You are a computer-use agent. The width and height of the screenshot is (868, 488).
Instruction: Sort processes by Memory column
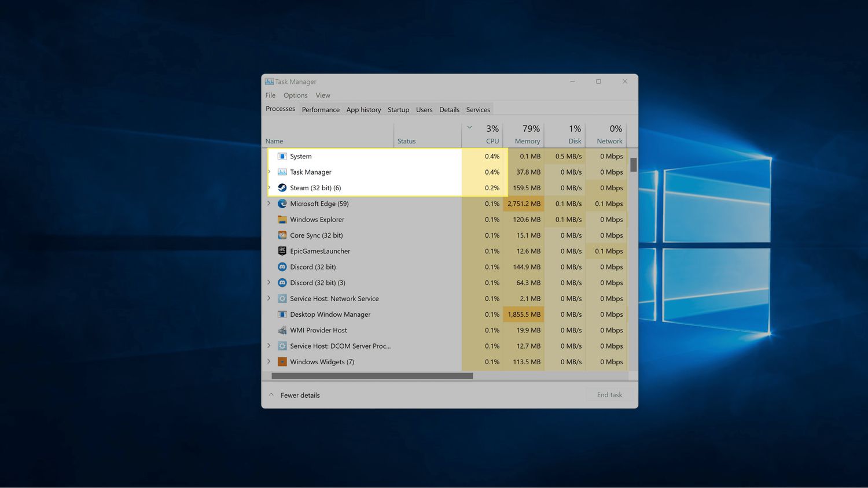(x=527, y=141)
